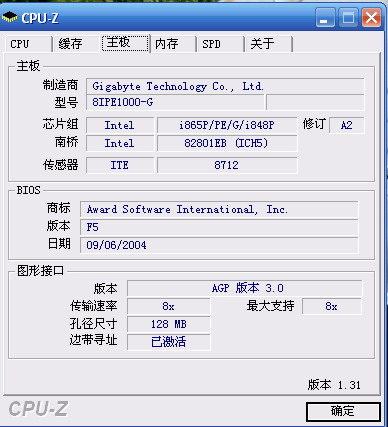Click the sensor vendor ITE
388x427 pixels.
[x=120, y=165]
